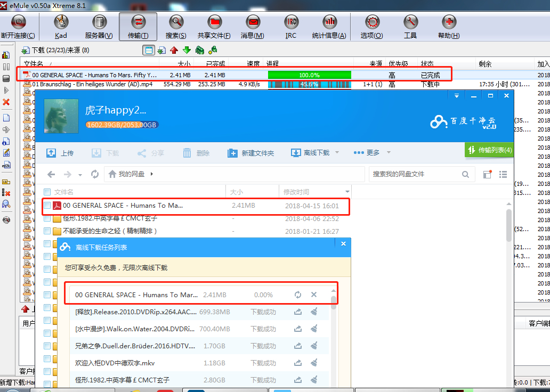Check the box for 不能承受的生命之轻 folder
Screen dimensions: 550x392
[47, 231]
